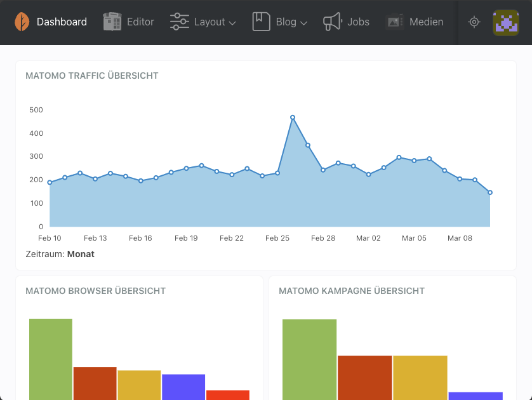Click the Jobs megaphone icon
532x400 pixels.
(x=333, y=22)
